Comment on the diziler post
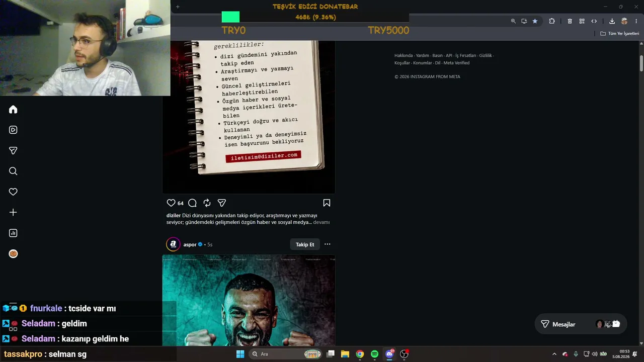Screen dimensions: 644x362 [192, 203]
